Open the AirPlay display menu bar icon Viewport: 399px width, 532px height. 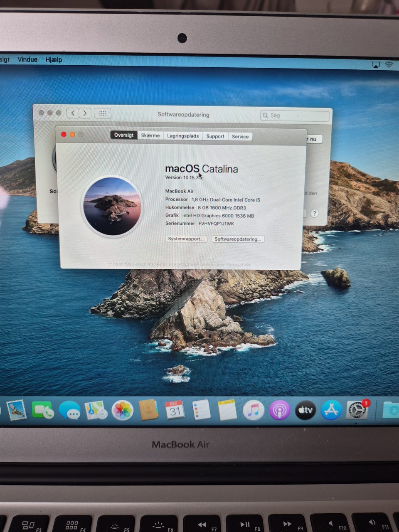(376, 65)
